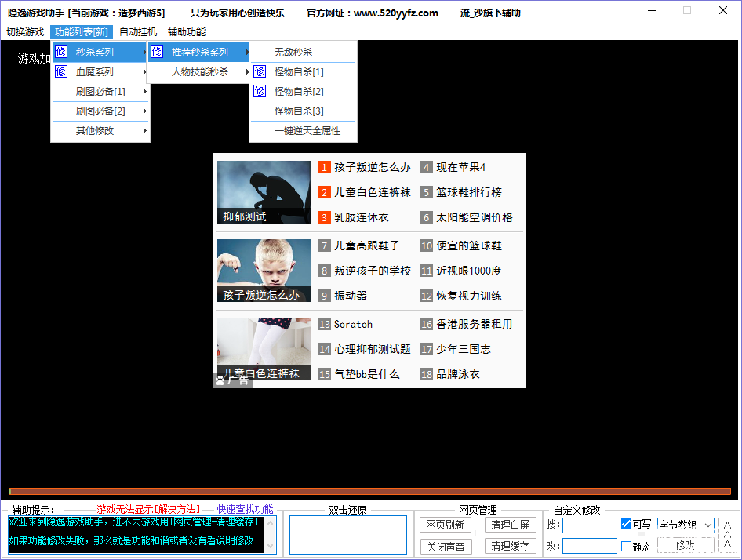Click the 搜 search input field
Viewport: 742px width, 560px height.
pos(589,525)
